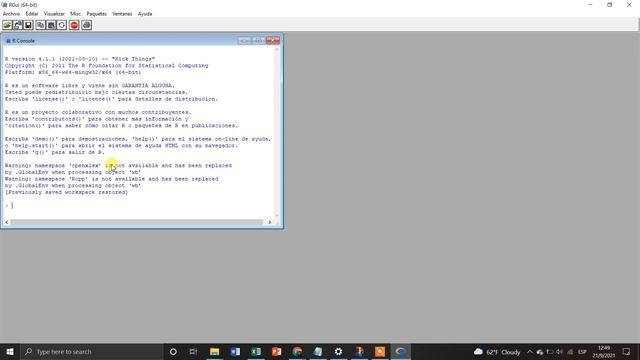Open Settings gear from the taskbar
Image resolution: width=640 pixels, height=360 pixels.
tap(338, 351)
